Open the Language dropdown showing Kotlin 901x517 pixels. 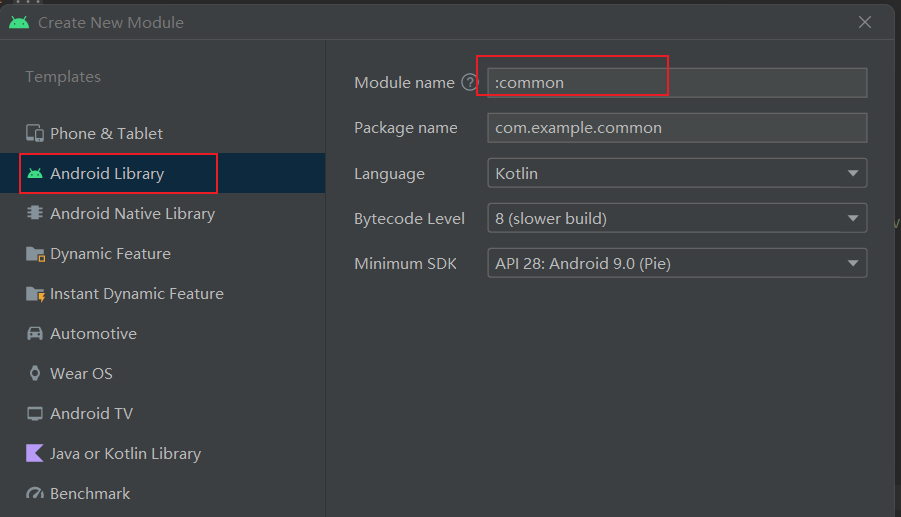[x=676, y=173]
